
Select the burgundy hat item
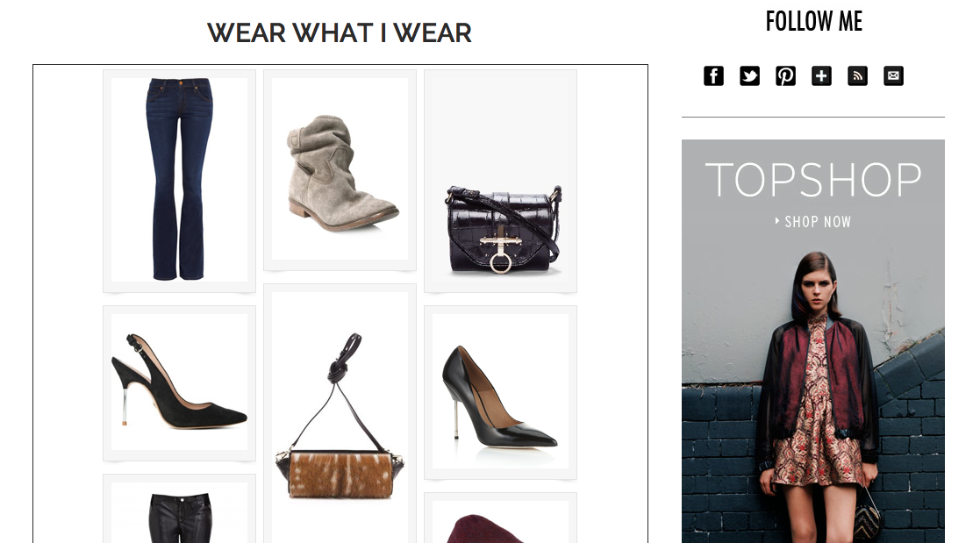coord(501,518)
